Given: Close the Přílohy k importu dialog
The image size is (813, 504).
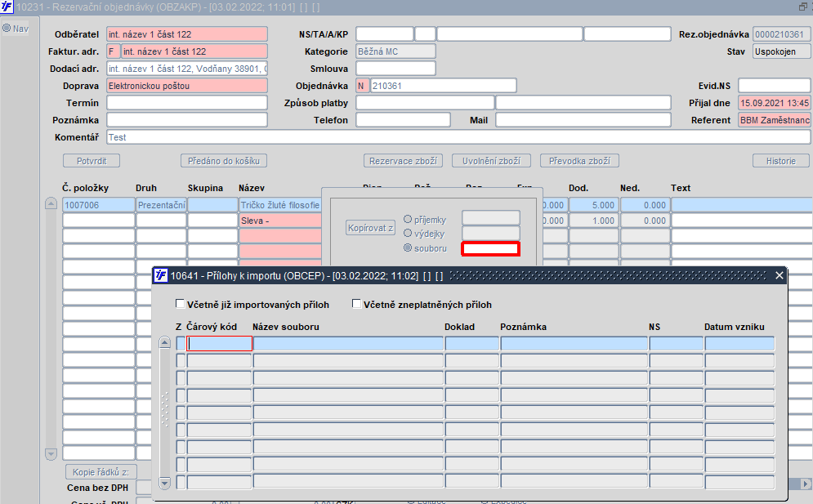Looking at the screenshot, I should (x=779, y=275).
